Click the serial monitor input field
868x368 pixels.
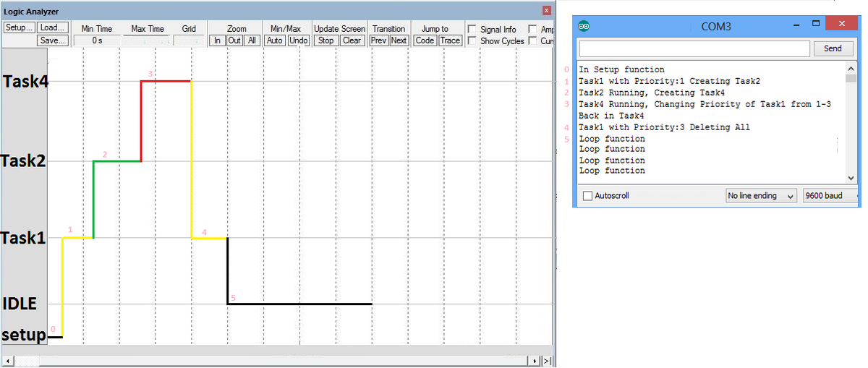694,48
